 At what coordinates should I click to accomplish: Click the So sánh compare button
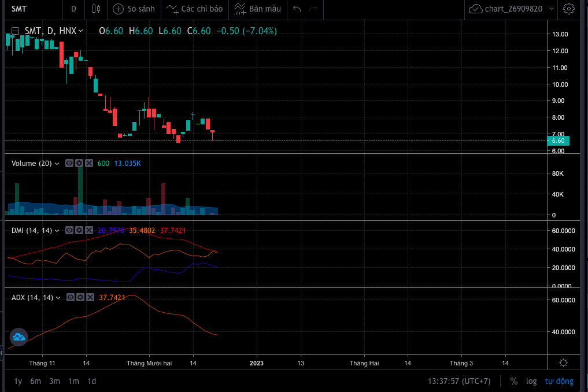click(x=134, y=9)
